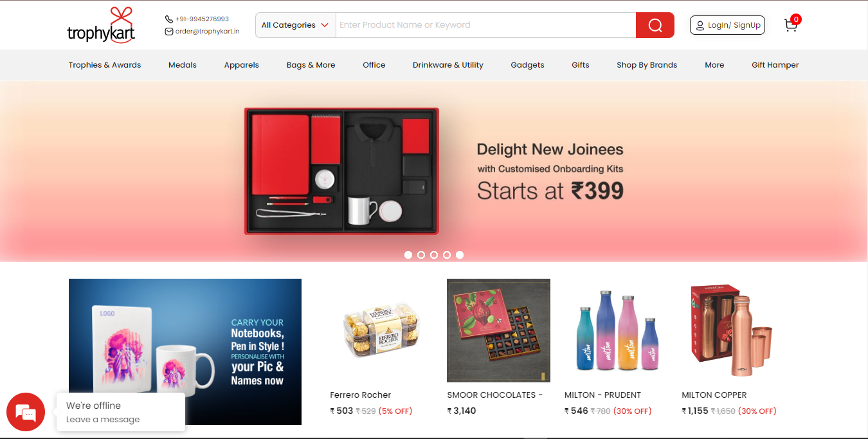The image size is (868, 439).
Task: Open the Gift Hamper page
Action: [775, 65]
